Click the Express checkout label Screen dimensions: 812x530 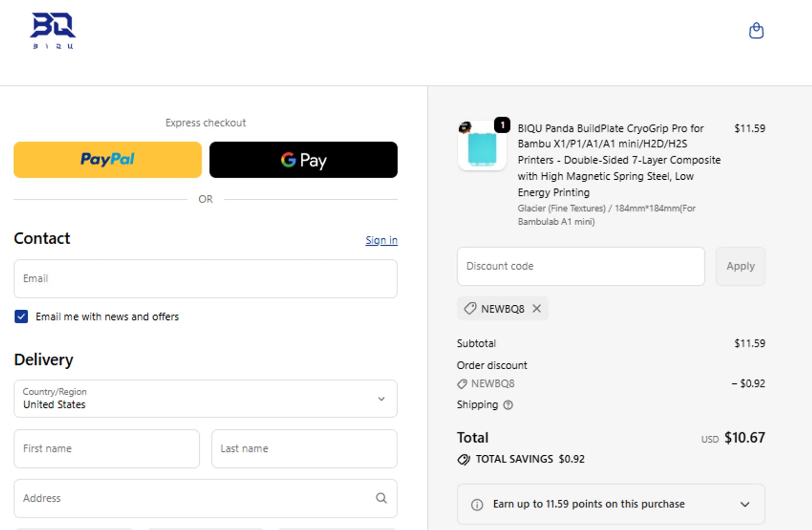click(206, 123)
